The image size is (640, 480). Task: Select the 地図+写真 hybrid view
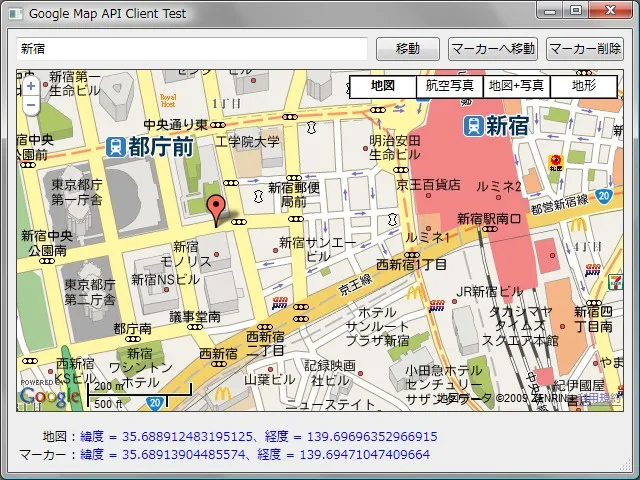pos(516,86)
